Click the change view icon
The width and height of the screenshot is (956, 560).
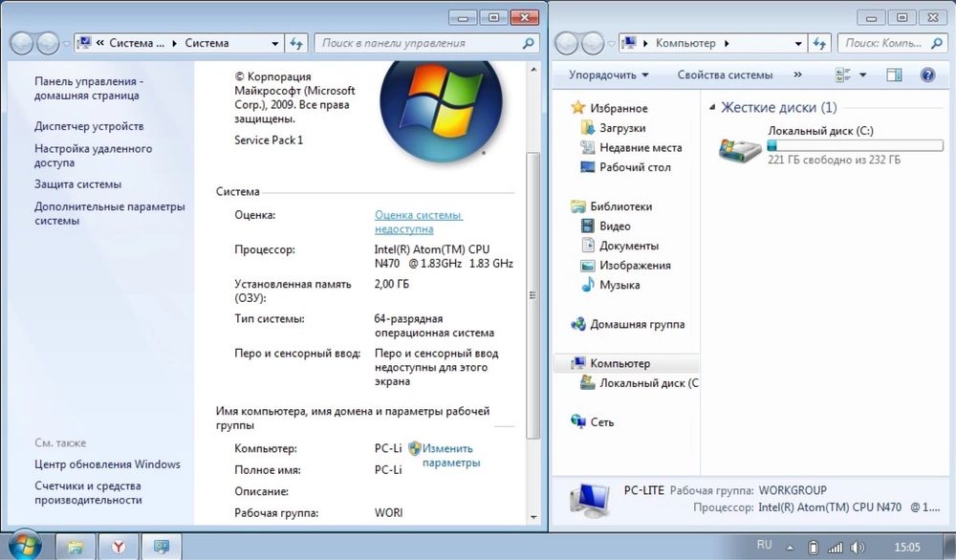coord(843,75)
